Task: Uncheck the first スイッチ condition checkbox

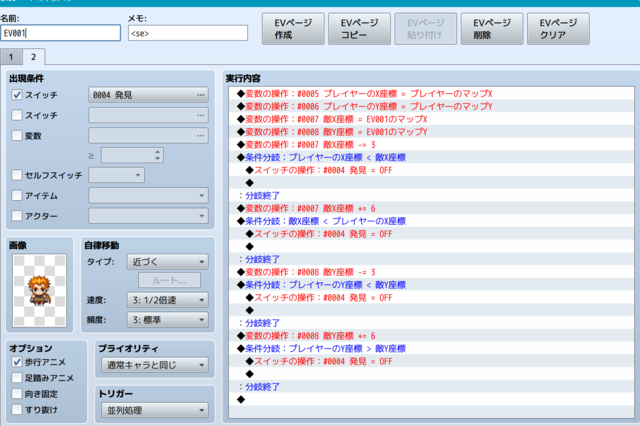Action: pyautogui.click(x=17, y=95)
